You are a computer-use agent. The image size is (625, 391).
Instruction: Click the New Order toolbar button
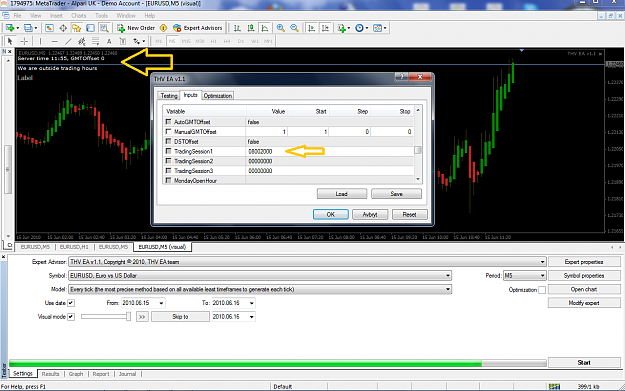pyautogui.click(x=136, y=28)
